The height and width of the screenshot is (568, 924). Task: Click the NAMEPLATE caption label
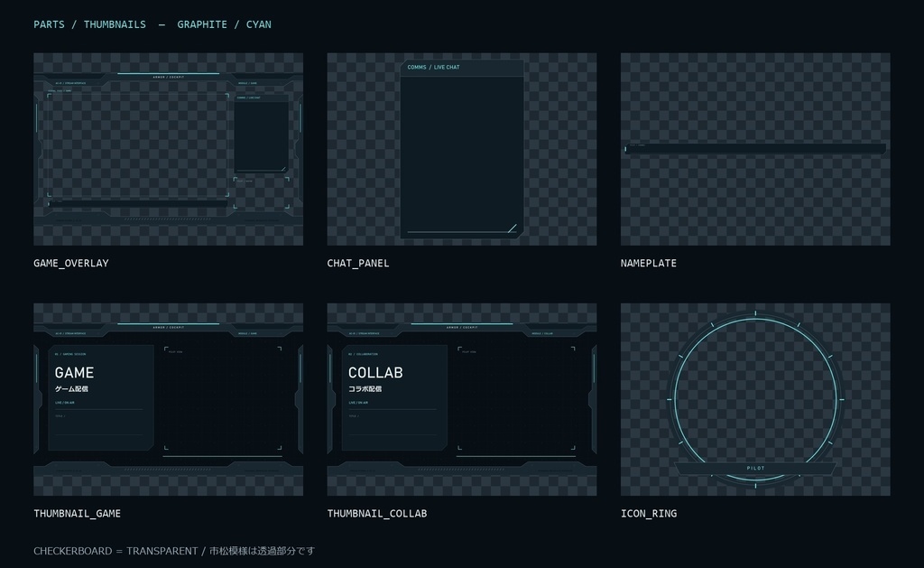point(648,263)
